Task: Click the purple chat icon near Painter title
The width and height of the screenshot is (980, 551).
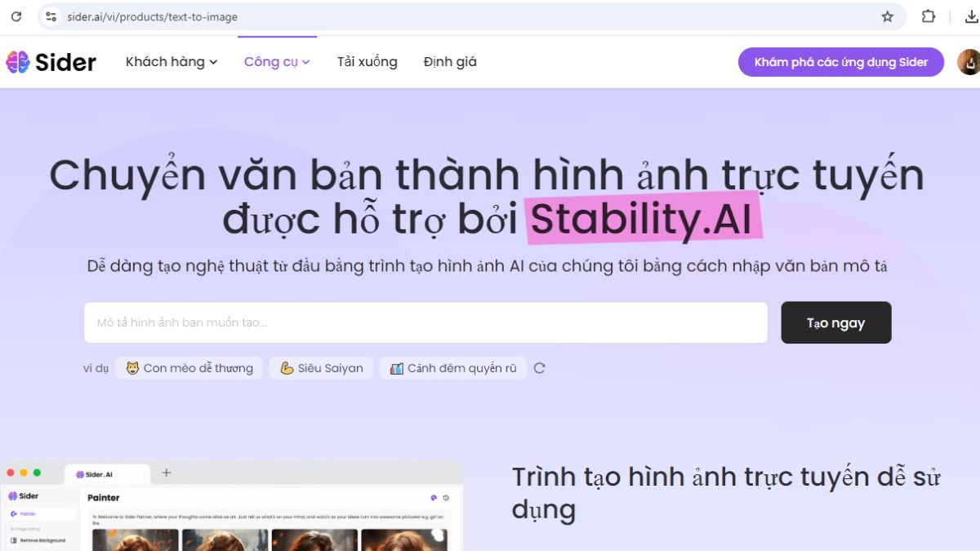Action: 433,497
